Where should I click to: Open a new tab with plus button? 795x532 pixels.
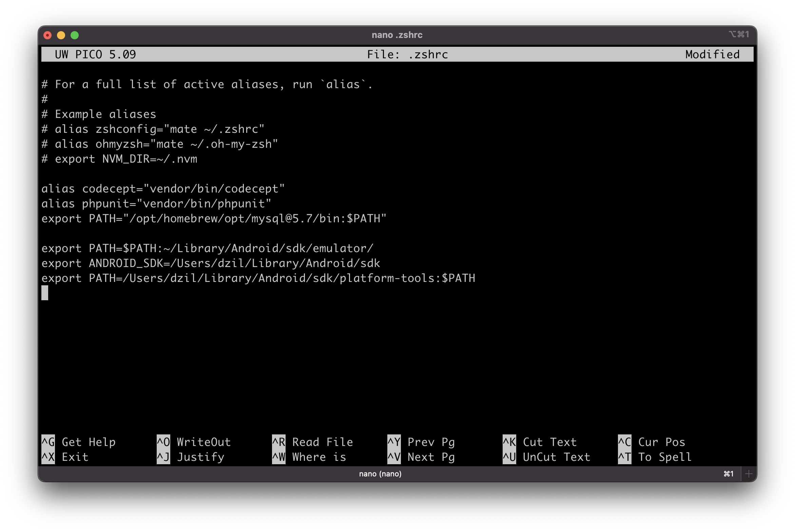(749, 474)
